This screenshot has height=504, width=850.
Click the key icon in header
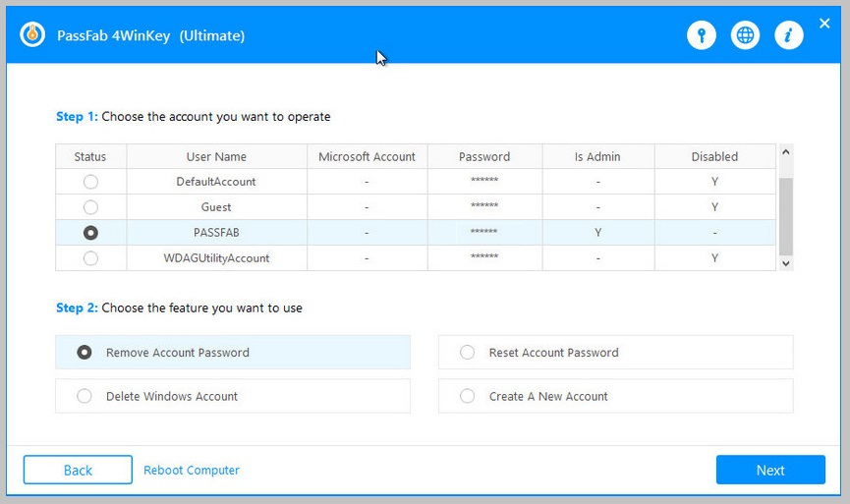702,35
